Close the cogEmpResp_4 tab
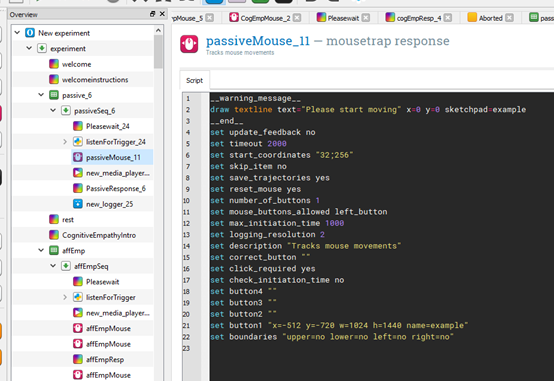 pos(448,18)
